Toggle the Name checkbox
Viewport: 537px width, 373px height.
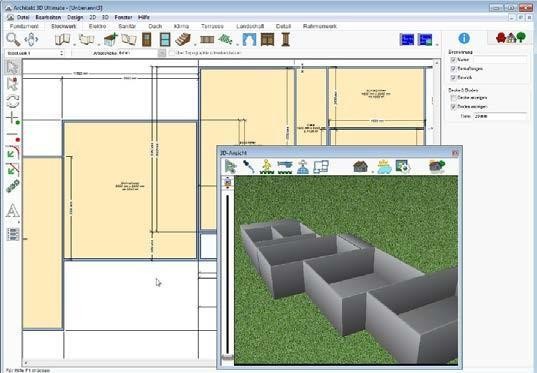pyautogui.click(x=453, y=60)
